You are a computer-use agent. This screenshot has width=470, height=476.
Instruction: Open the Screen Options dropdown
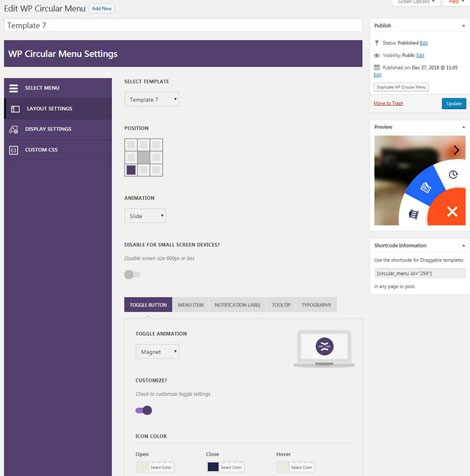pos(416,2)
